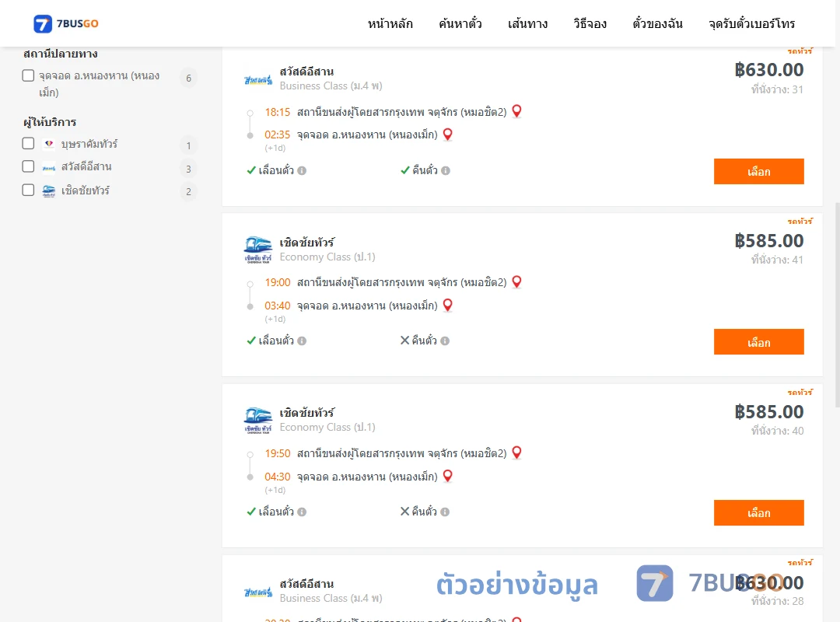The image size is (840, 622).
Task: Show คืนตั๋ว info icon on 19:50 trip
Action: (445, 512)
